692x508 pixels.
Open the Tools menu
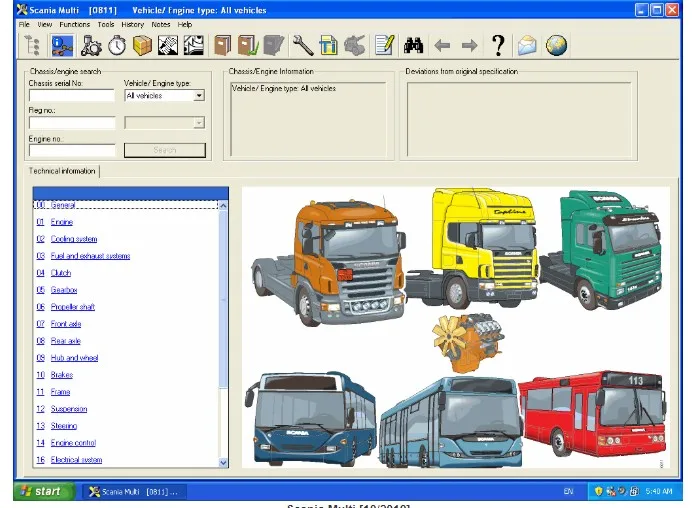(106, 24)
